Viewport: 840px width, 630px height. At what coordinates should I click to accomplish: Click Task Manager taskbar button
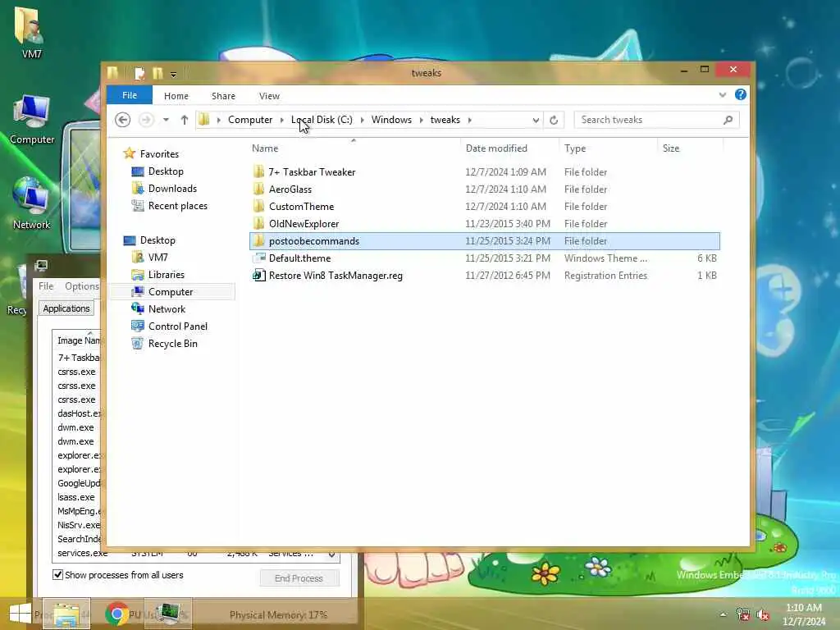coord(168,614)
